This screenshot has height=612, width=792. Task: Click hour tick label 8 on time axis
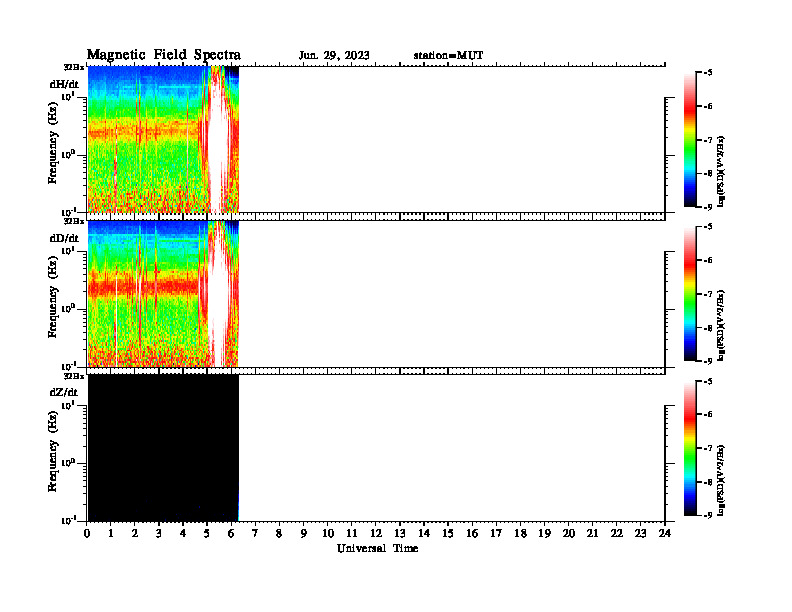point(279,533)
